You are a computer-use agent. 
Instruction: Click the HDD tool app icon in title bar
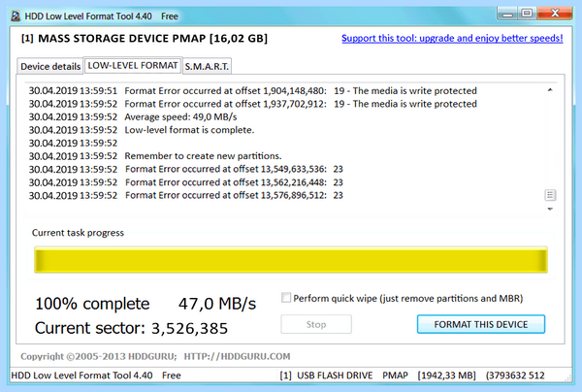pos(16,16)
